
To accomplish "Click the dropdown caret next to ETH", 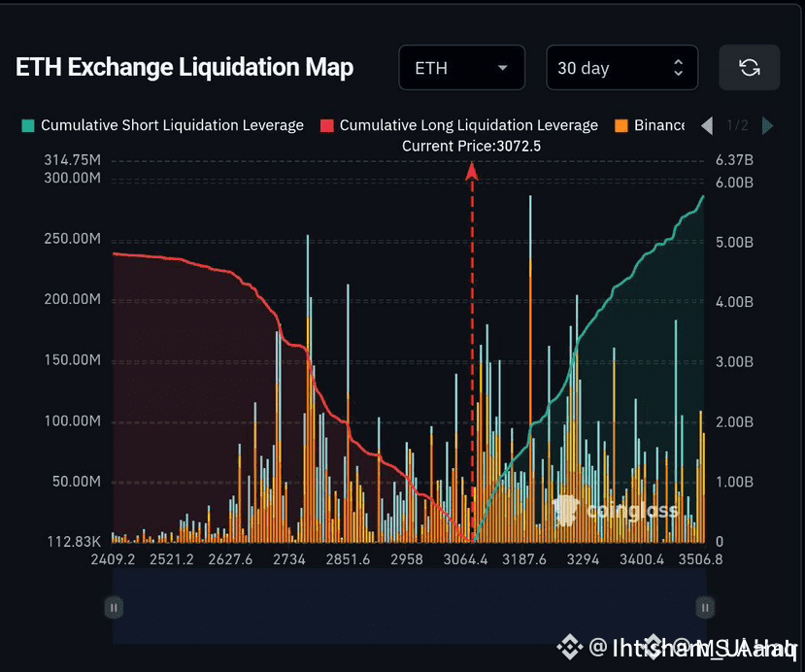I will (x=503, y=68).
